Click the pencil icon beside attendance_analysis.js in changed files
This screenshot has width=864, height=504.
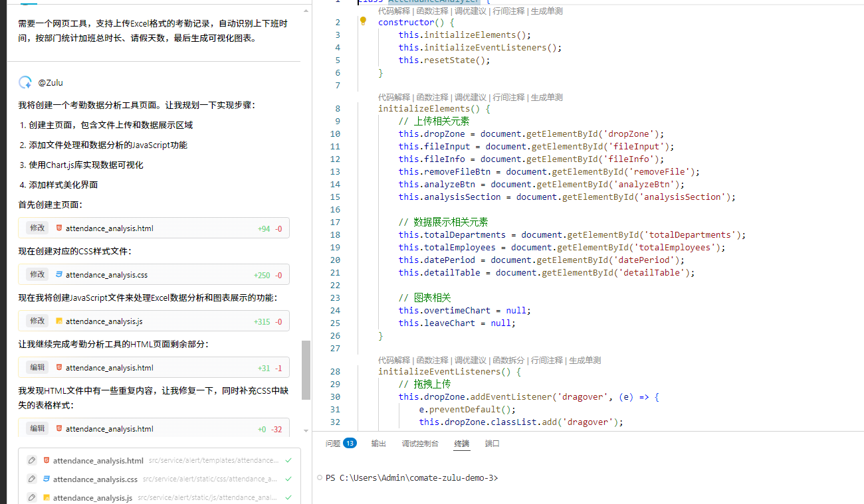tap(31, 497)
